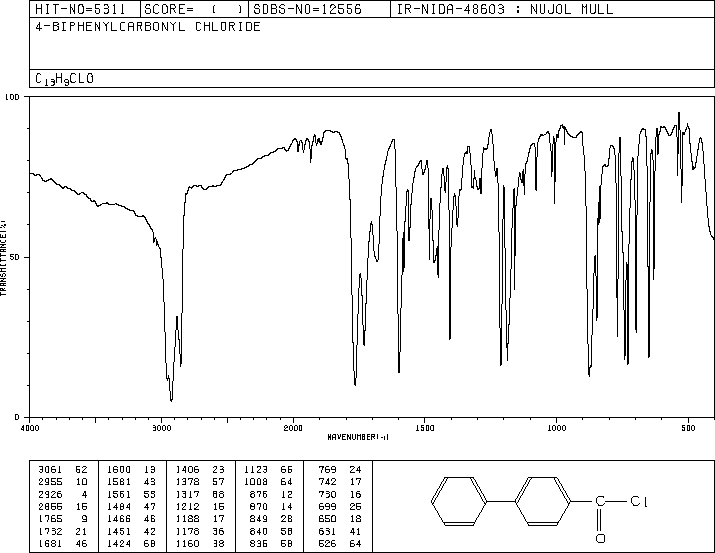The image size is (715, 553).
Task: Select the molecular formula C13H9ClO
Action: (x=64, y=79)
